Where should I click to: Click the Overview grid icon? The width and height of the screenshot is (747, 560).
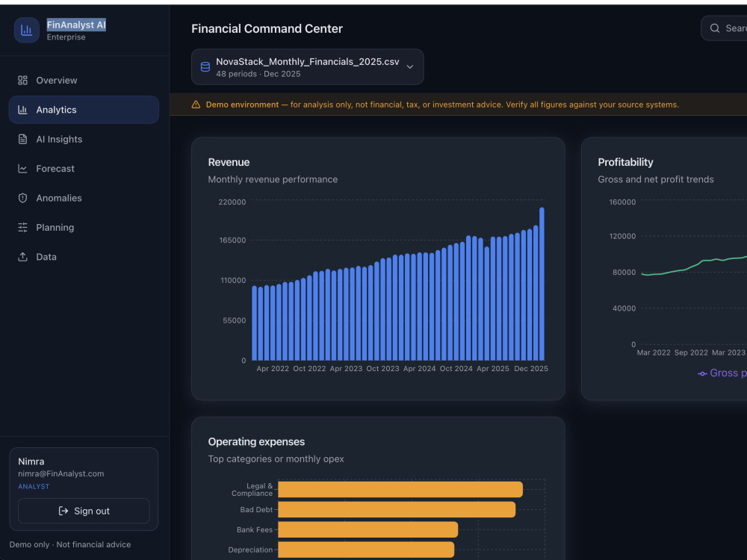(x=22, y=80)
